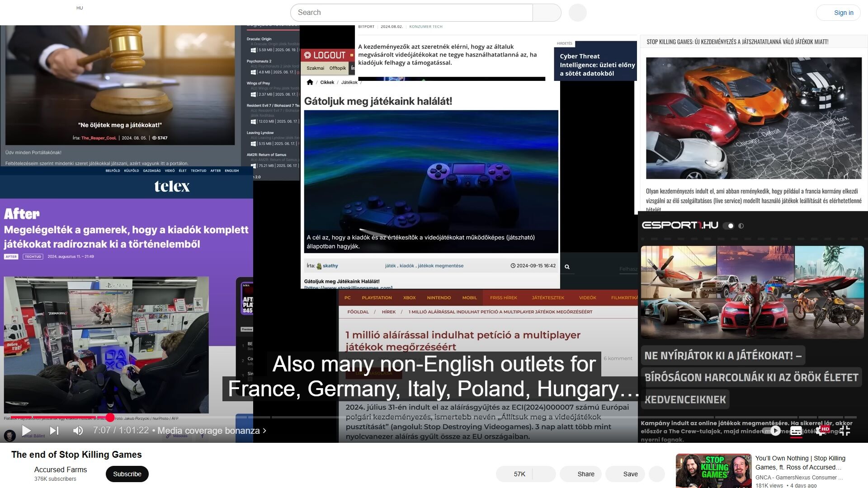The height and width of the screenshot is (488, 868).
Task: Open the GNCA - GamersNexus Consumer channel
Action: pos(799,478)
